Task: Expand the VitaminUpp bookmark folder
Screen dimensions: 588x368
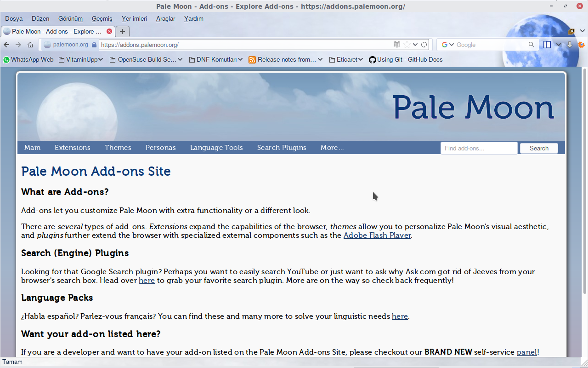Action: tap(80, 59)
